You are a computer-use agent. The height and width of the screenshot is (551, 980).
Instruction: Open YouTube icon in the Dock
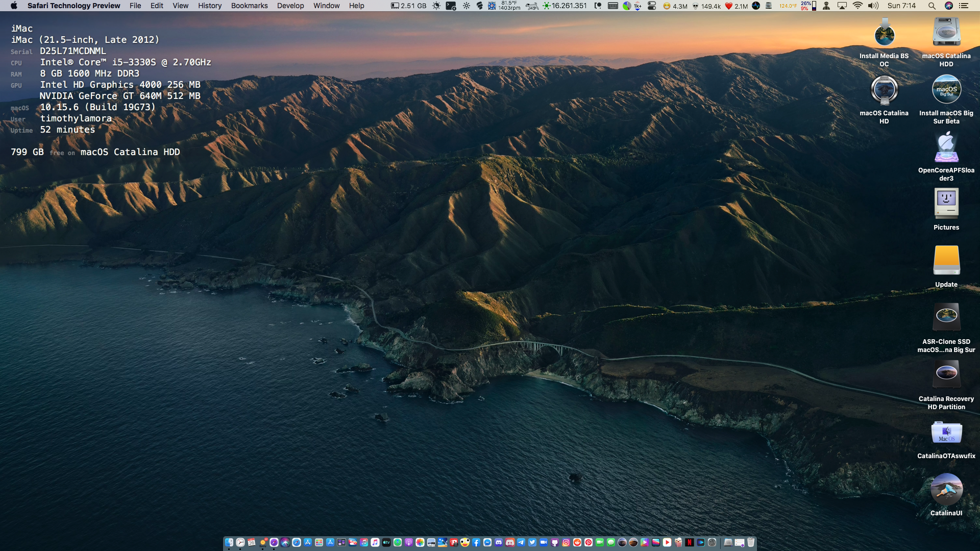click(667, 542)
